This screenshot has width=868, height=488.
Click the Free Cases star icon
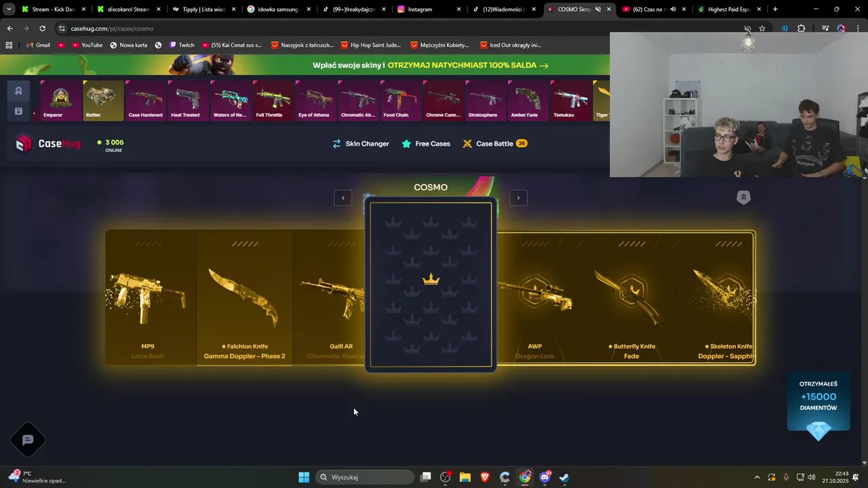tap(406, 144)
